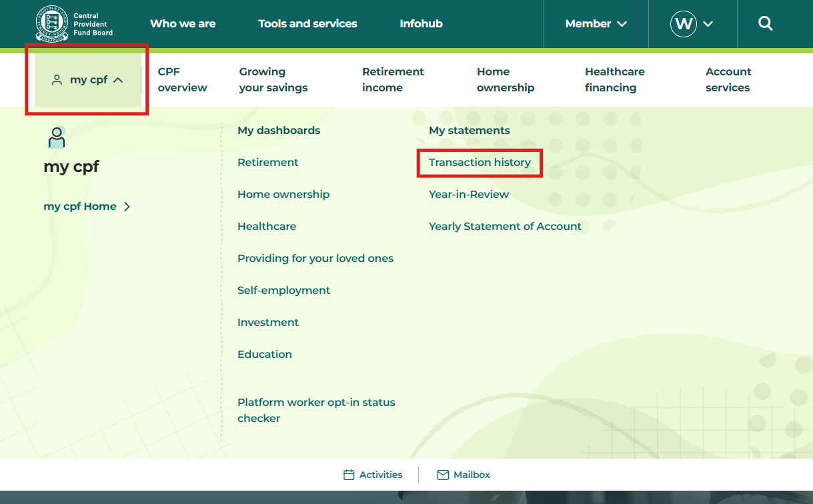
Task: Open Home ownership dashboard link
Action: 283,195
